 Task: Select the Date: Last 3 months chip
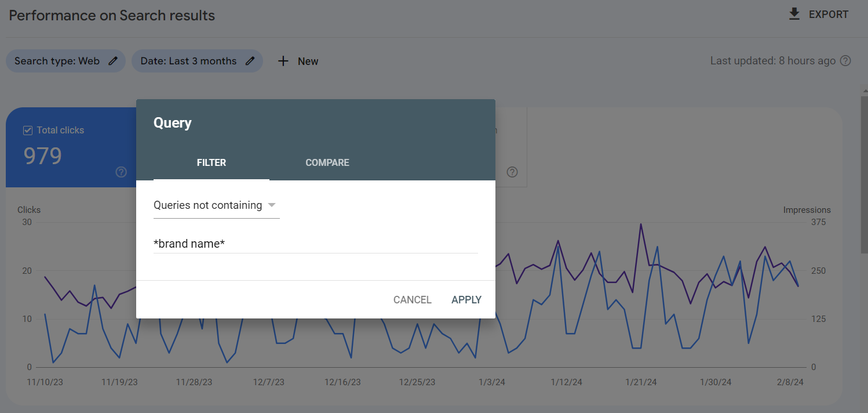coord(197,61)
